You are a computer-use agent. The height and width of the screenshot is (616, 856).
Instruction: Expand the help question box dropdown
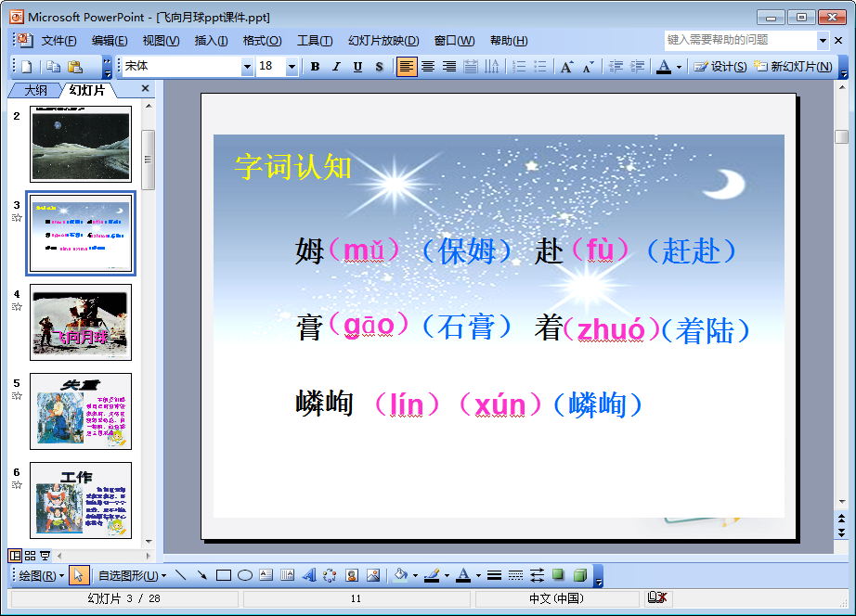[x=823, y=40]
